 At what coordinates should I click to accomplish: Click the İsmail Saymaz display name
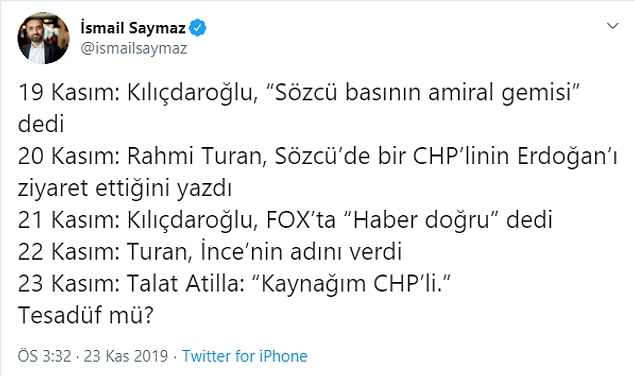(x=133, y=28)
